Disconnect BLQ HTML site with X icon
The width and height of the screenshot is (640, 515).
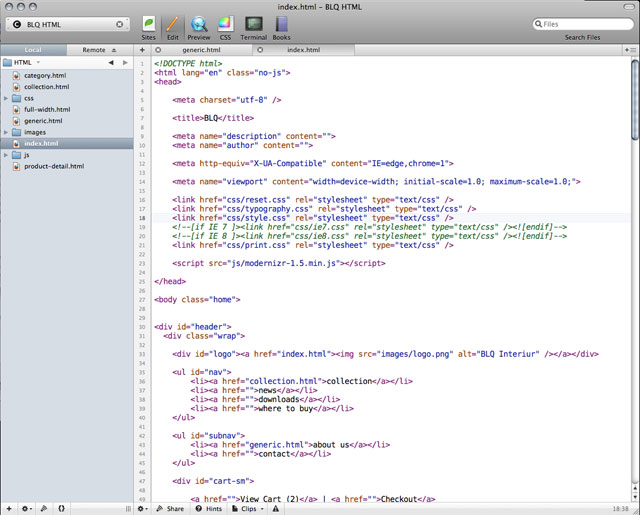(x=120, y=24)
